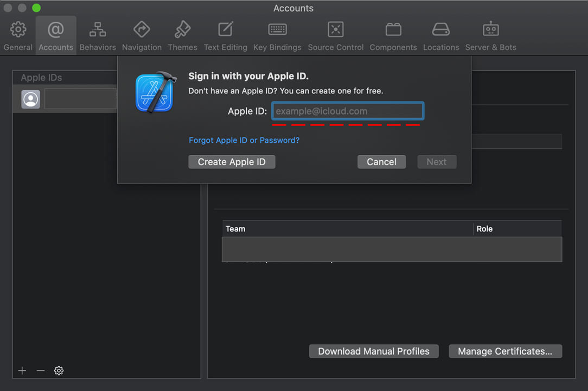Select the Accounts @ icon

[55, 29]
